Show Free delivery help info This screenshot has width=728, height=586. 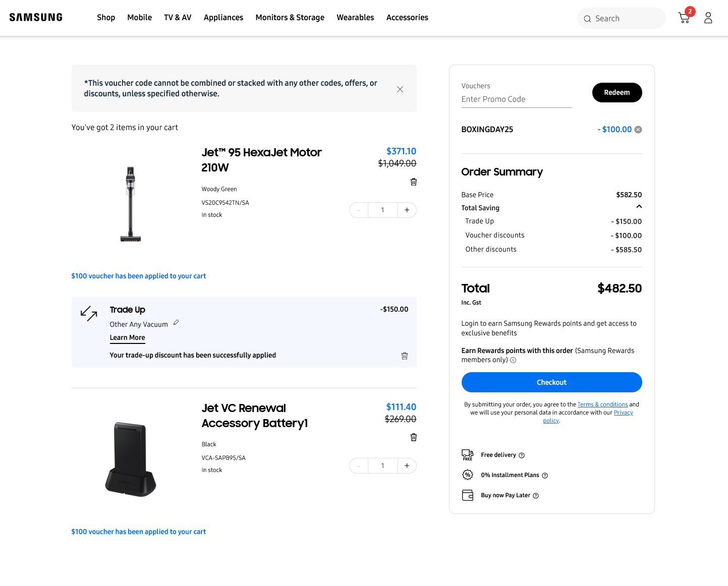pyautogui.click(x=522, y=455)
